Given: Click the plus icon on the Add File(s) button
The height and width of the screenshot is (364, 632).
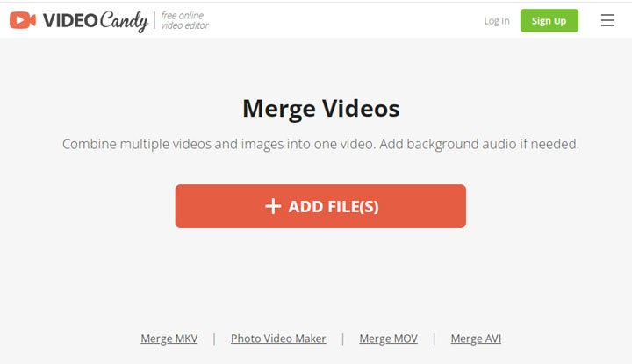Looking at the screenshot, I should click(273, 206).
